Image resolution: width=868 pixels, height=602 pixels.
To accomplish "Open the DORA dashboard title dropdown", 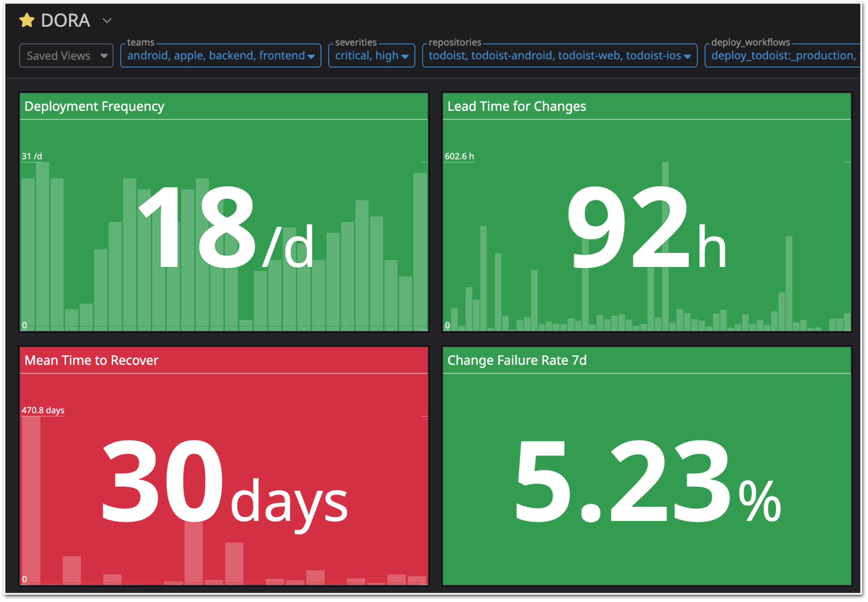I will coord(107,21).
